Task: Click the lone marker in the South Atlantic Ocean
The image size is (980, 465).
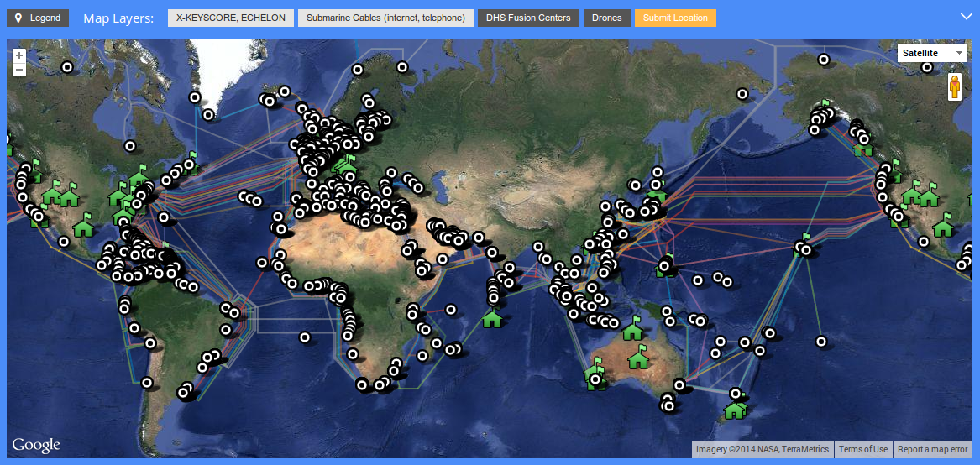Action: point(304,337)
